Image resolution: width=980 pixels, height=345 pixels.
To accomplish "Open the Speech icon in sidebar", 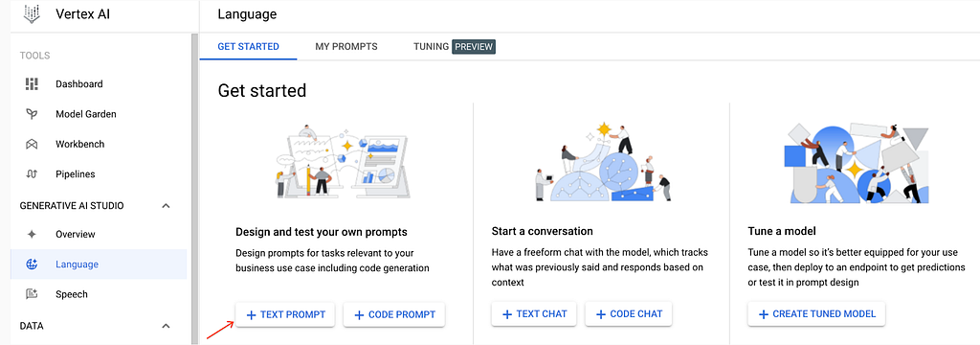I will (32, 294).
